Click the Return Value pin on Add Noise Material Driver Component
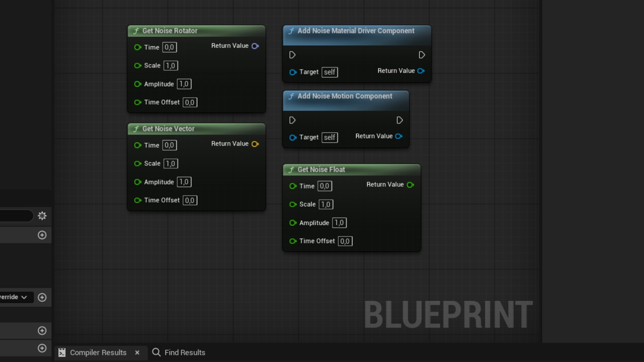This screenshot has height=362, width=644. click(x=421, y=71)
